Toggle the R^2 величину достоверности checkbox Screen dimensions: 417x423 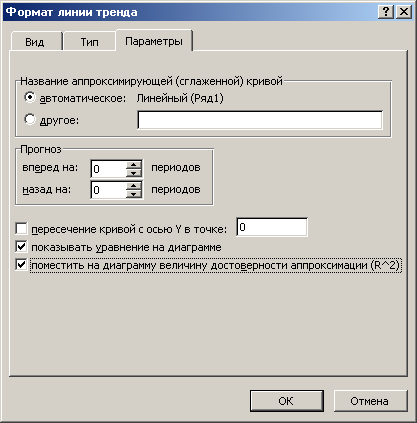pyautogui.click(x=21, y=265)
